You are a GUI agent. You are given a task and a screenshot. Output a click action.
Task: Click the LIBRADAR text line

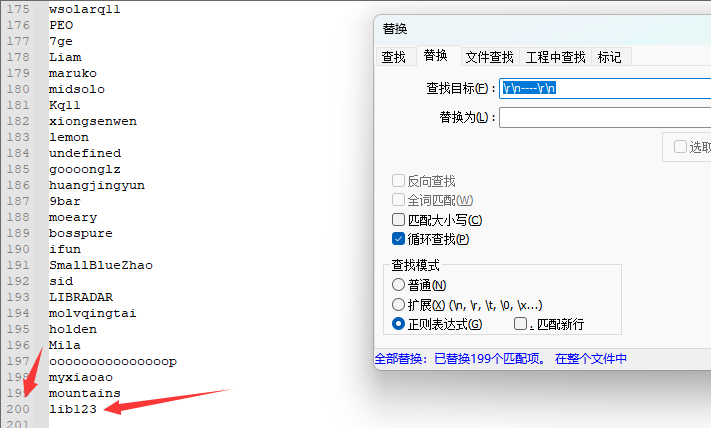click(x=81, y=297)
